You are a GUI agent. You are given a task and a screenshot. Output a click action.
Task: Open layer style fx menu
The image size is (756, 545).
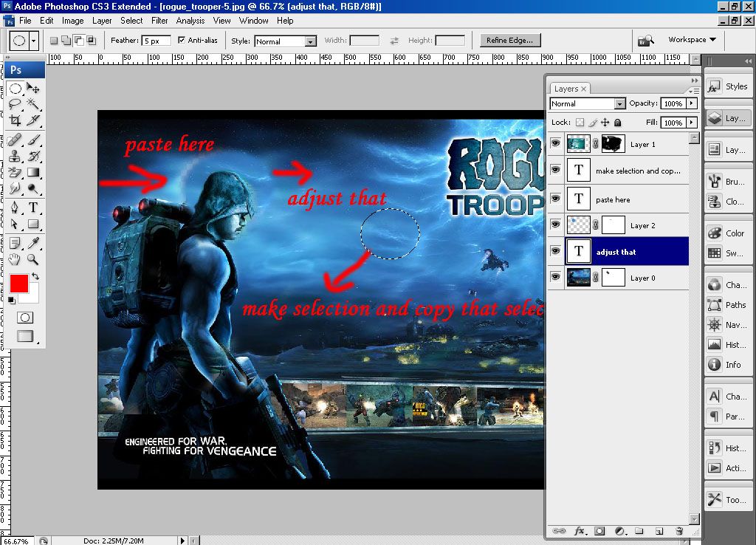[580, 531]
